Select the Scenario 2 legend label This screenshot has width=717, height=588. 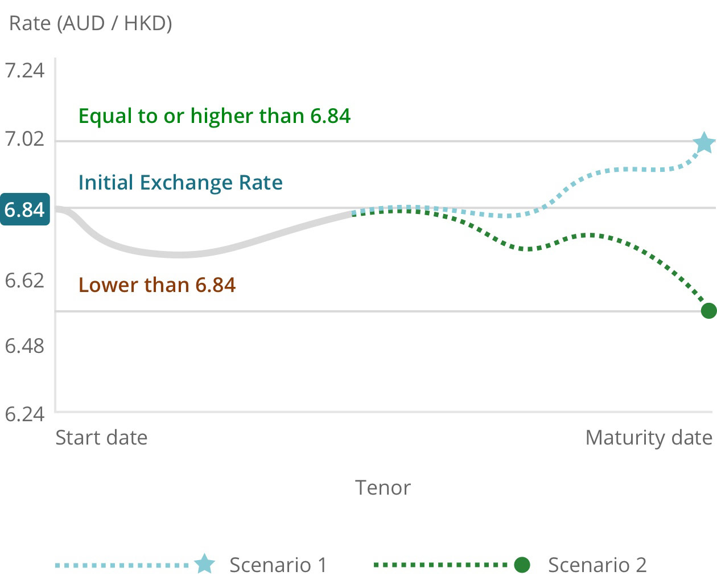point(597,565)
